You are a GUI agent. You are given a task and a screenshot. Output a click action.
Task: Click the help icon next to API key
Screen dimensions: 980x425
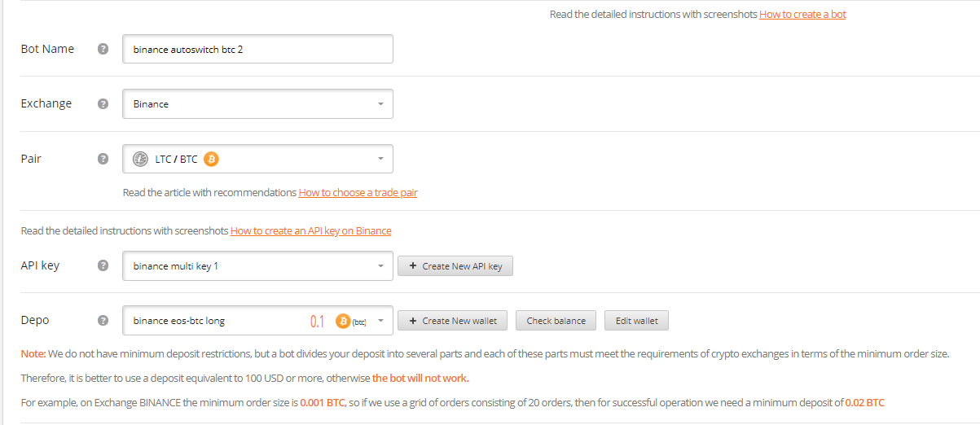[x=103, y=265]
